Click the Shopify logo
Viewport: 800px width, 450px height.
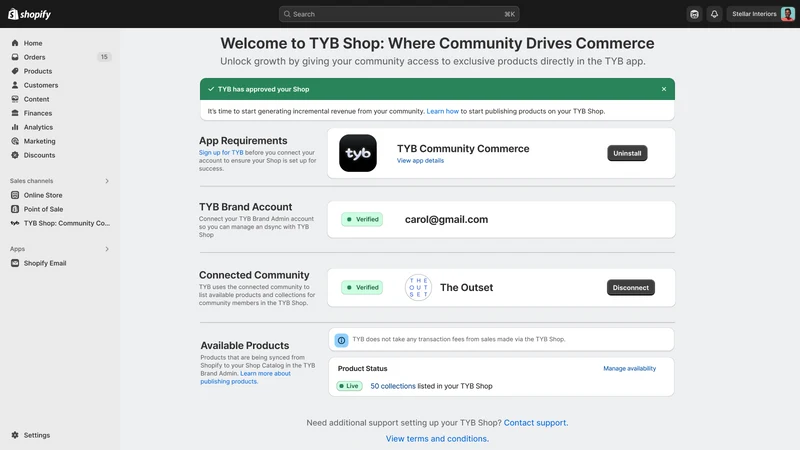29,14
